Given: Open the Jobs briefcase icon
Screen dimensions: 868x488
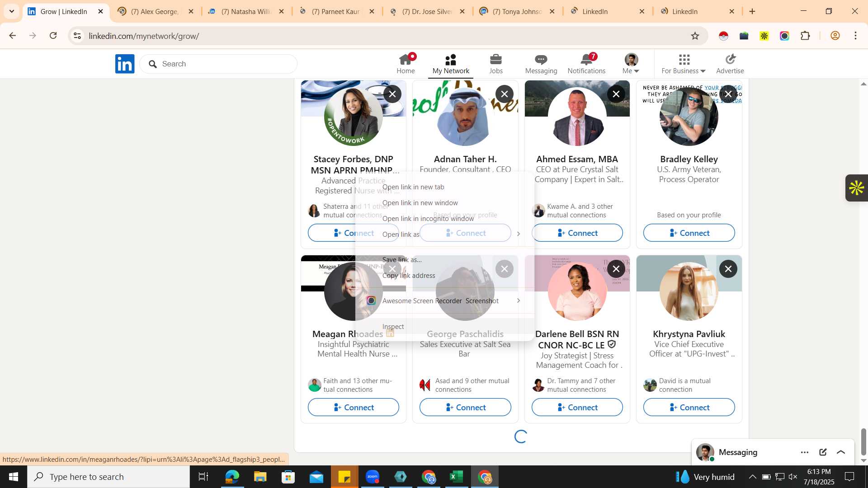Looking at the screenshot, I should [496, 64].
